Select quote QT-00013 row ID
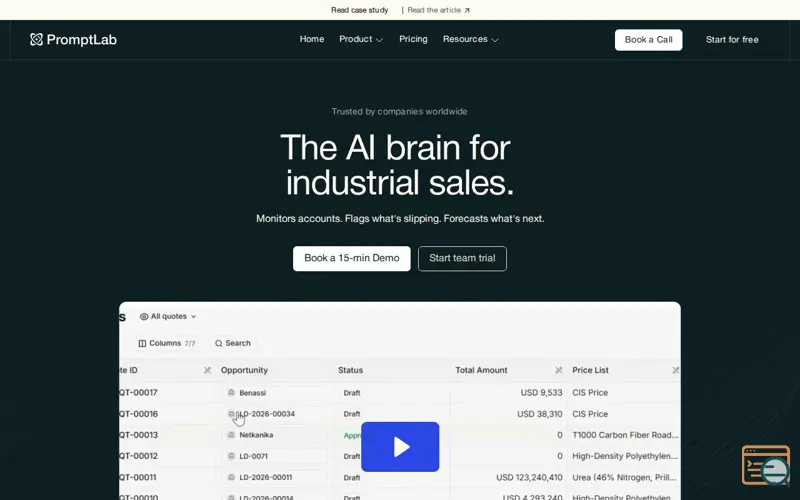 tap(138, 435)
